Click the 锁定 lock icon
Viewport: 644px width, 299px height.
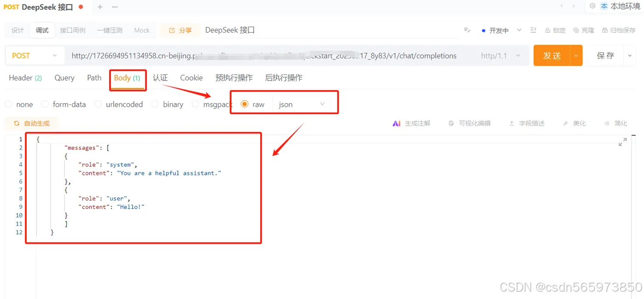[548, 30]
